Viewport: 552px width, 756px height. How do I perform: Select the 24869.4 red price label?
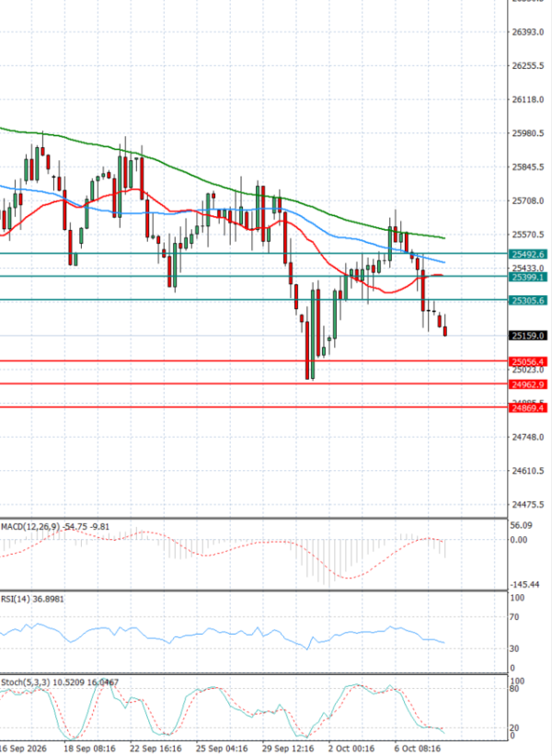coord(528,408)
